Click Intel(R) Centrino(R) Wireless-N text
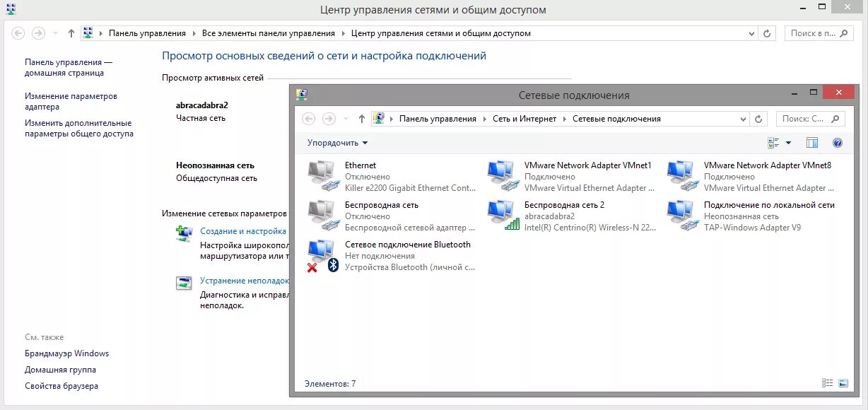 [x=590, y=228]
